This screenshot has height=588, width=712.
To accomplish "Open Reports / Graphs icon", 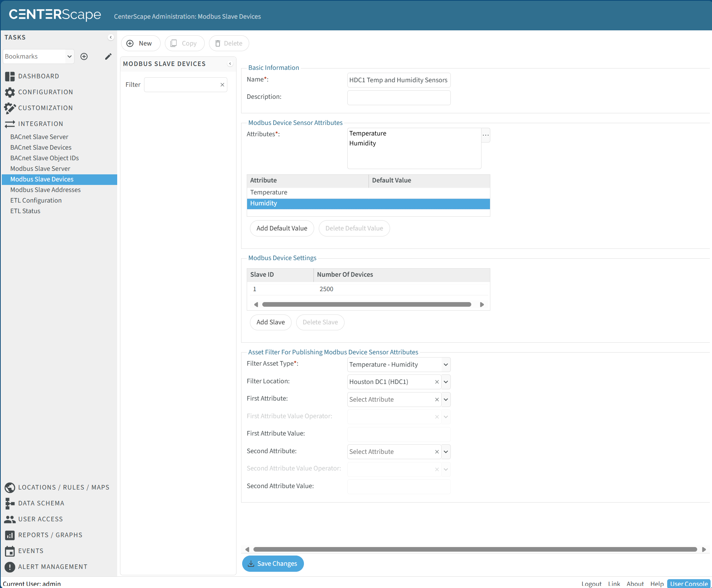I will (10, 535).
